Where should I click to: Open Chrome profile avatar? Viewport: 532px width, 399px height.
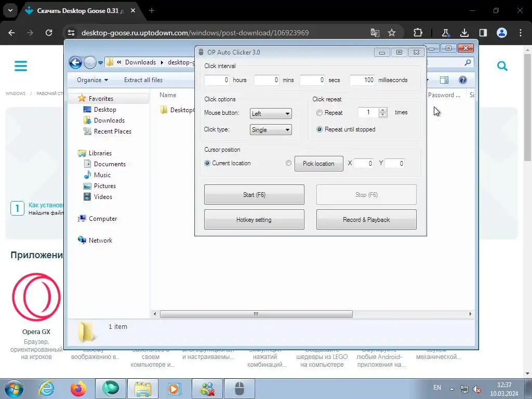tap(502, 33)
